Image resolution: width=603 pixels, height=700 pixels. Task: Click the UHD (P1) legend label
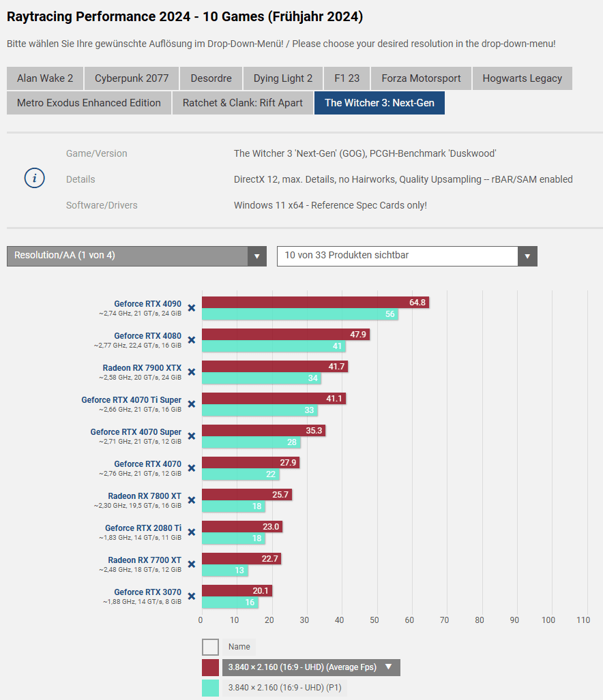[285, 688]
